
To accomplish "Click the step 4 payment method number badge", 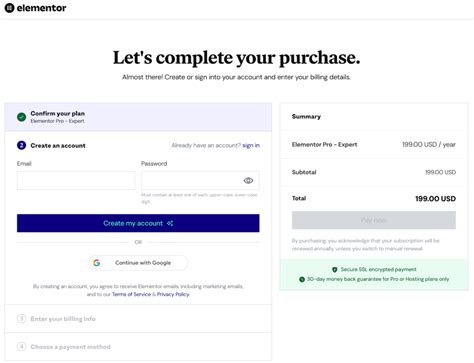I will click(21, 347).
